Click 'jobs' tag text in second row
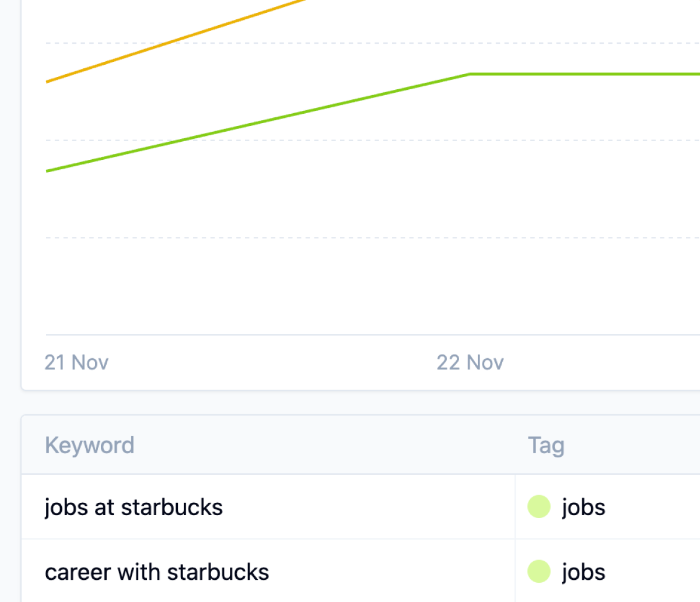The height and width of the screenshot is (602, 700). [x=583, y=572]
